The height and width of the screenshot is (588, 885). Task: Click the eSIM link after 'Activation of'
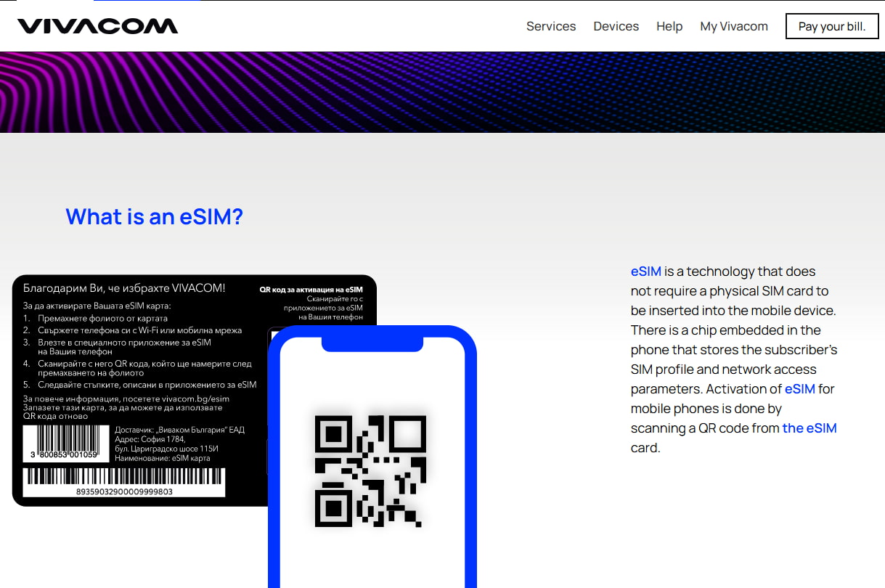tap(799, 389)
